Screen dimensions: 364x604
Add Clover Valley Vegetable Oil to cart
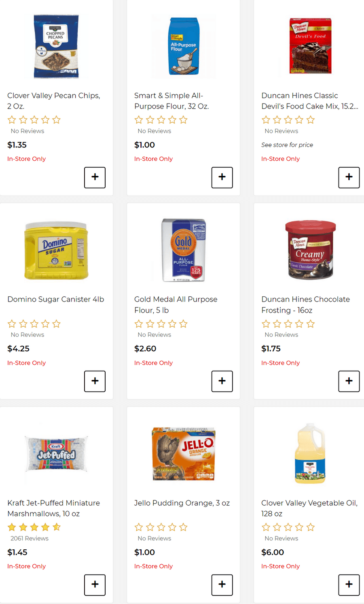(x=349, y=585)
